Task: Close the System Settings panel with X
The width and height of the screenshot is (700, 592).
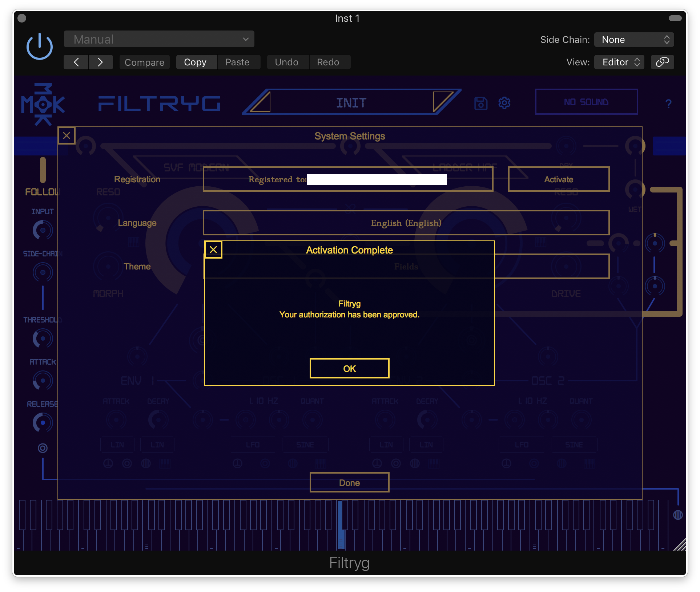Action: 67,136
